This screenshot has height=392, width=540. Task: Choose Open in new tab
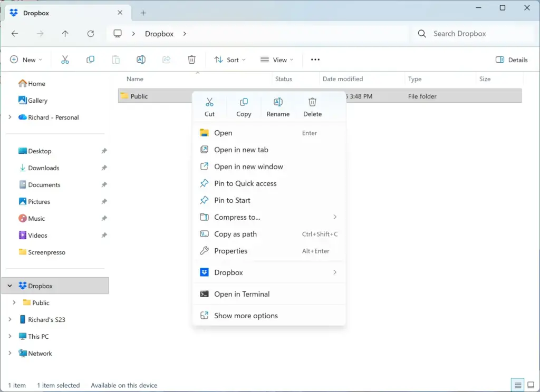[x=269, y=150]
